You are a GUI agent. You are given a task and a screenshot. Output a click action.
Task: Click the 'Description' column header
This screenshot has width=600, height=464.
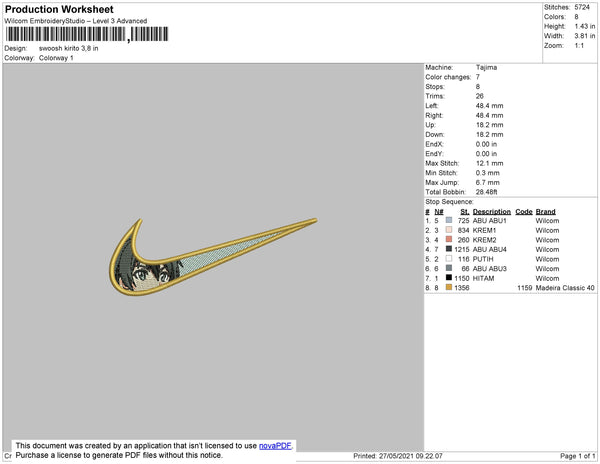[492, 212]
